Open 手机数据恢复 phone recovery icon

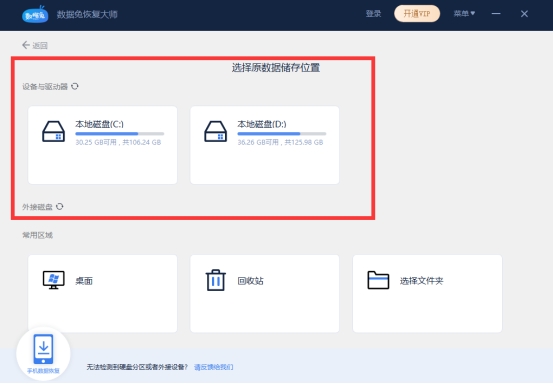tap(43, 354)
